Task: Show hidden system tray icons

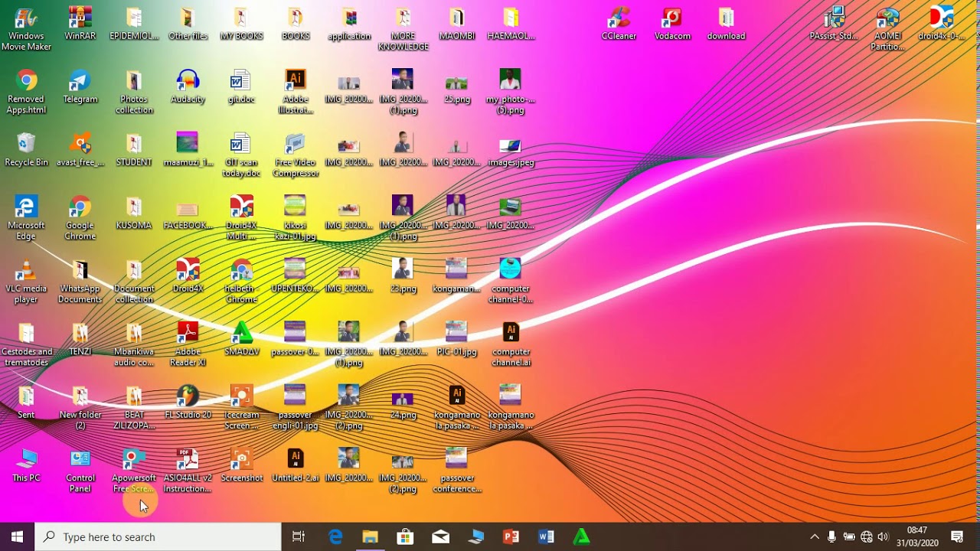Action: tap(814, 536)
